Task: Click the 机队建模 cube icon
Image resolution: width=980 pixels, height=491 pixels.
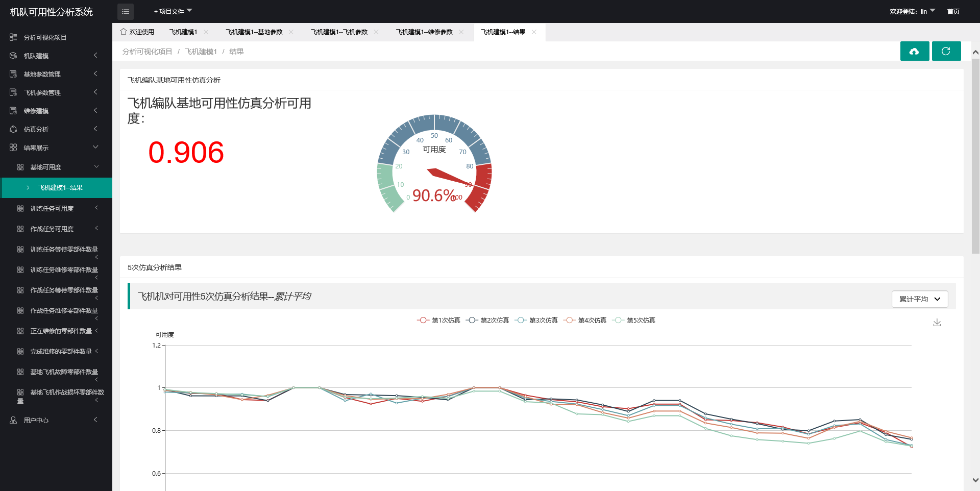Action: coord(13,56)
